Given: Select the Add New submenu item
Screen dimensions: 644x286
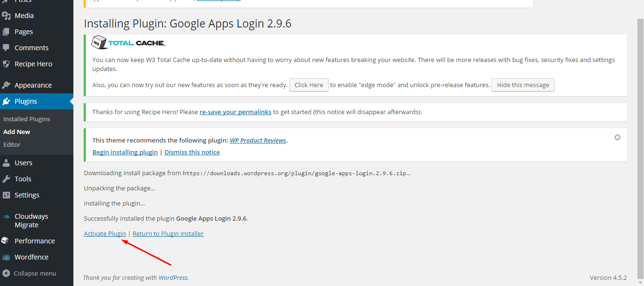Looking at the screenshot, I should tap(17, 132).
